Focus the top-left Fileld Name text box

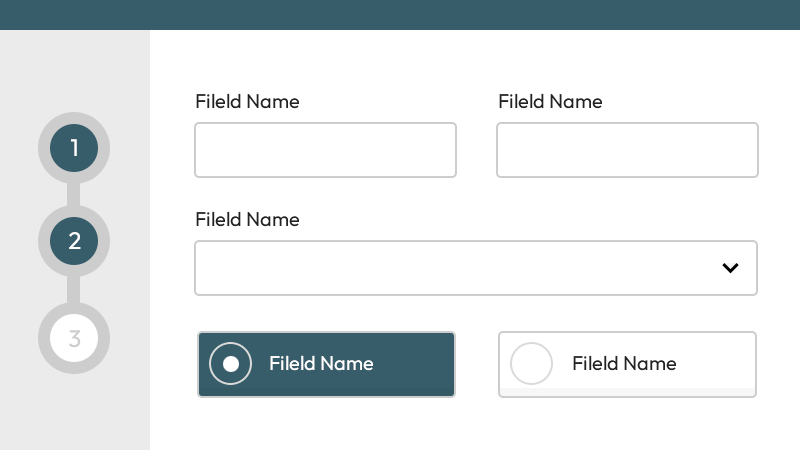(x=326, y=150)
